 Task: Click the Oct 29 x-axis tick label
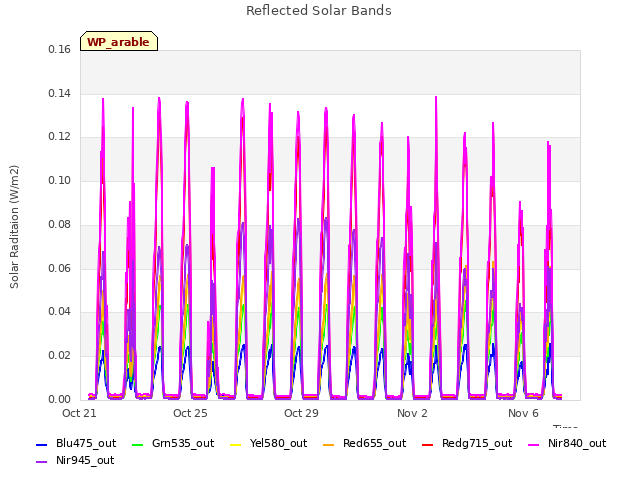(x=301, y=413)
